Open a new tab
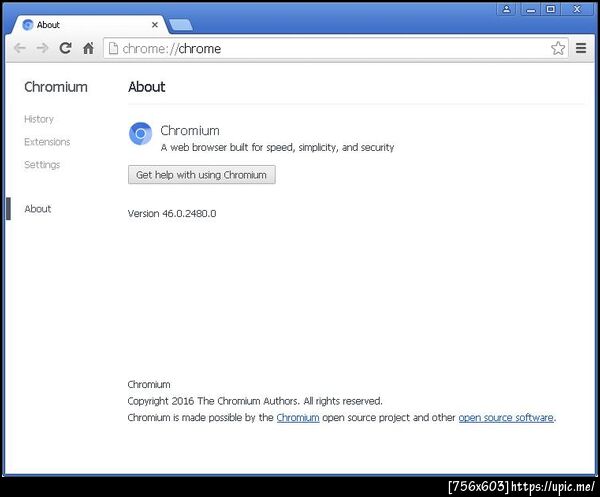 (x=181, y=25)
